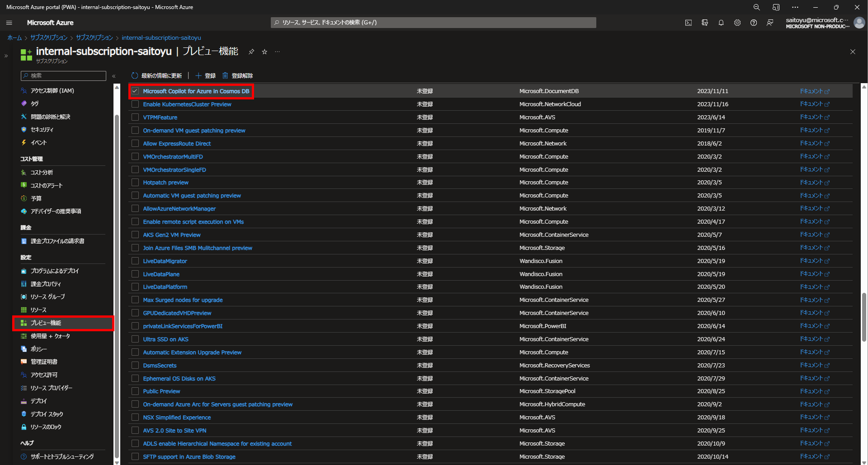
Task: Check the Ultra SSD on AKS checkbox
Action: pyautogui.click(x=135, y=339)
